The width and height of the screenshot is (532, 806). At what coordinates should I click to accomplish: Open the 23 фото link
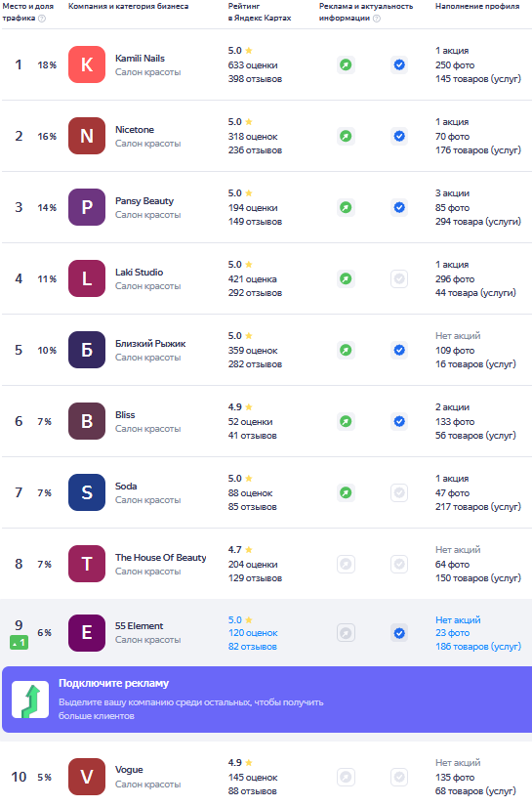click(452, 633)
